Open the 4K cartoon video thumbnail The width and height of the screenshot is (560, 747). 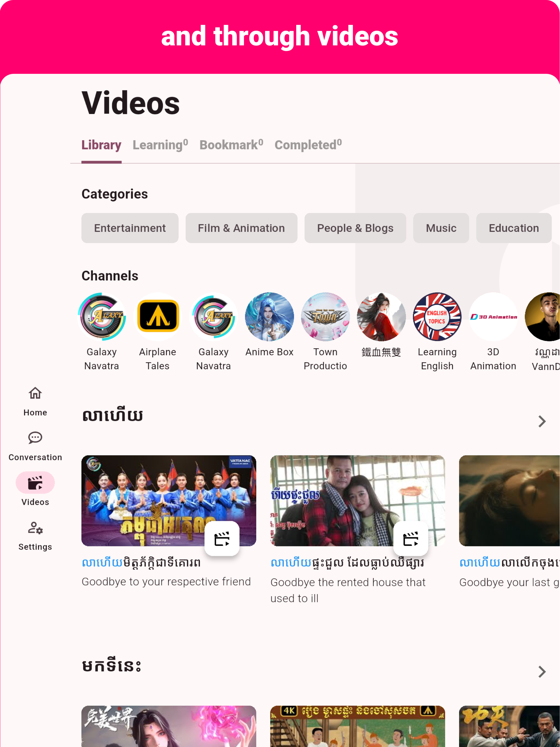click(358, 726)
